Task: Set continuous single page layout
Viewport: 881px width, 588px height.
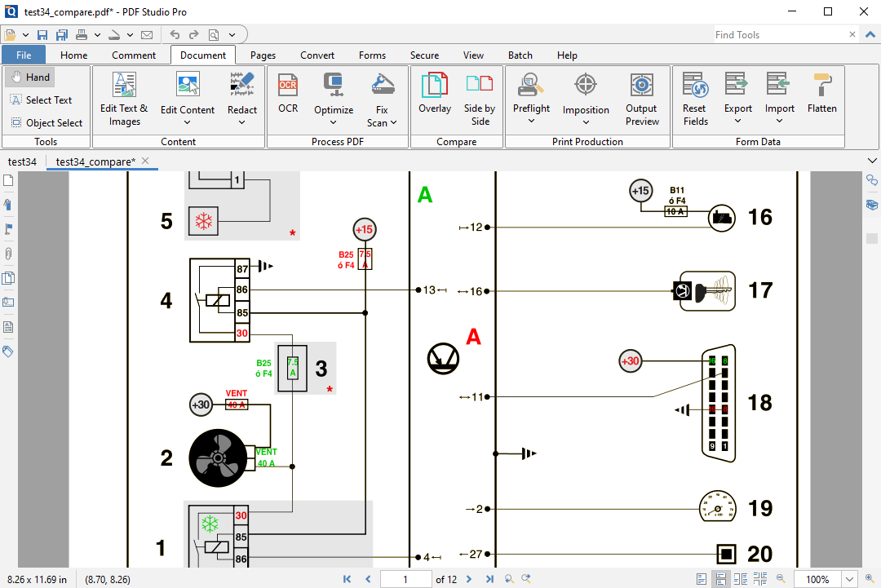Action: coord(721,578)
